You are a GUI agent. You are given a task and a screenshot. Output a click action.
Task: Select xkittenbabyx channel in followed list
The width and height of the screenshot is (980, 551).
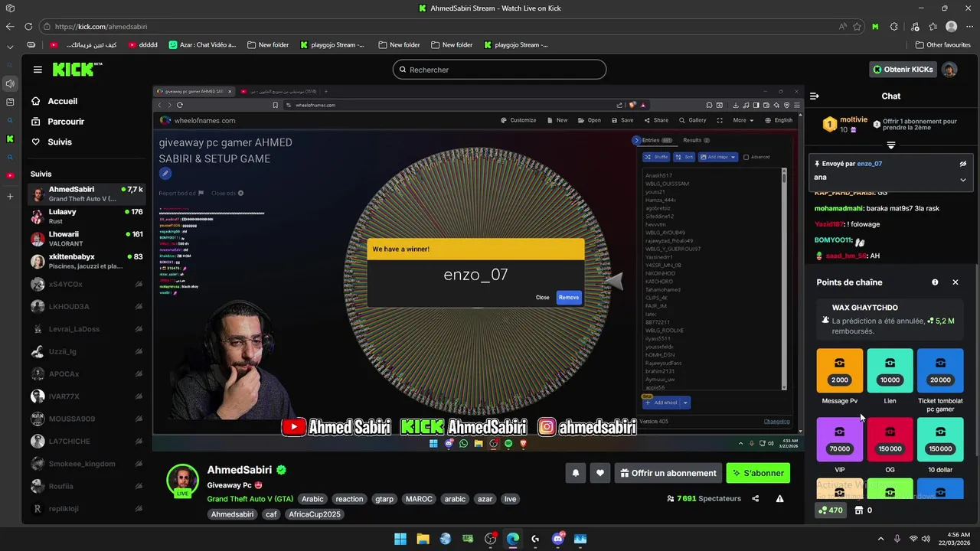pyautogui.click(x=87, y=262)
